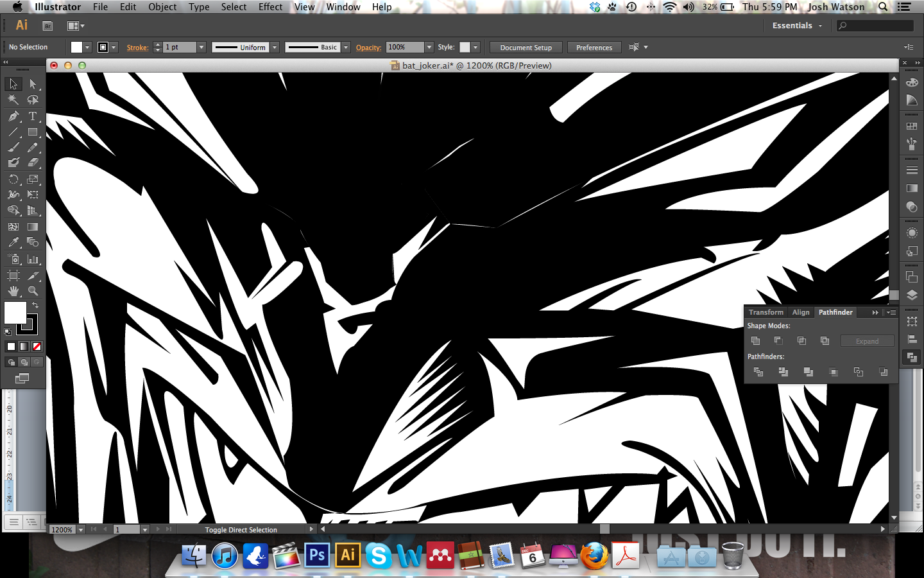Screen dimensions: 924x578
Task: Pick the Magic Wand tool
Action: 13,100
